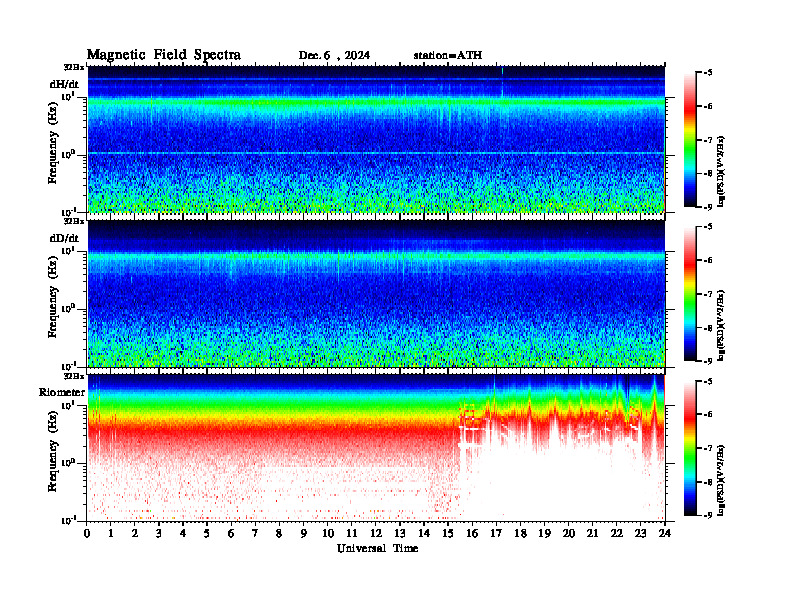This screenshot has height=612, width=792.
Task: Click the -9 value on the Riometer color scale
Action: click(708, 515)
